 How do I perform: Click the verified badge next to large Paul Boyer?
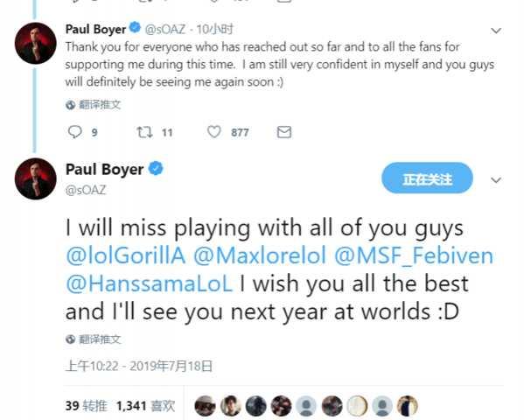point(156,168)
